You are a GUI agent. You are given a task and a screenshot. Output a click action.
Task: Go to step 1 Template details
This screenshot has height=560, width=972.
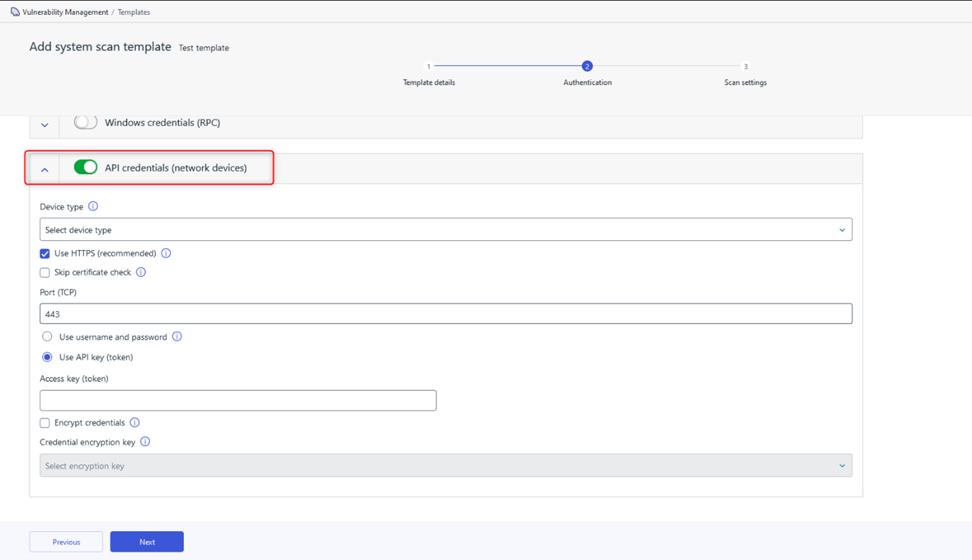tap(429, 74)
